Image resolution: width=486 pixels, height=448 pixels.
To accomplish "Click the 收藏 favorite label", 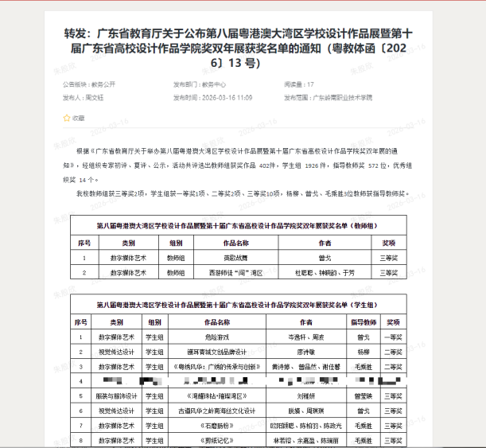I will click(x=78, y=118).
